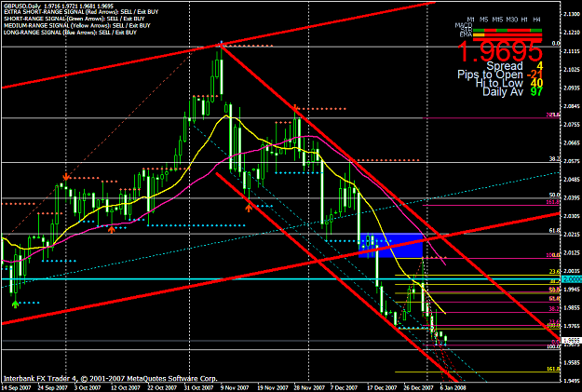Click the Interbank FX Trader 4 copyright text
The height and width of the screenshot is (392, 582).
pos(110,379)
